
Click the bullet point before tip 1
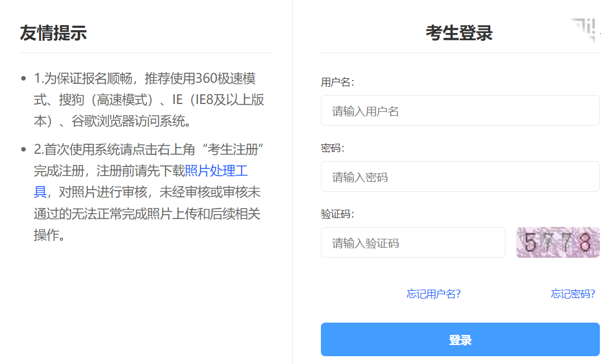tap(23, 78)
